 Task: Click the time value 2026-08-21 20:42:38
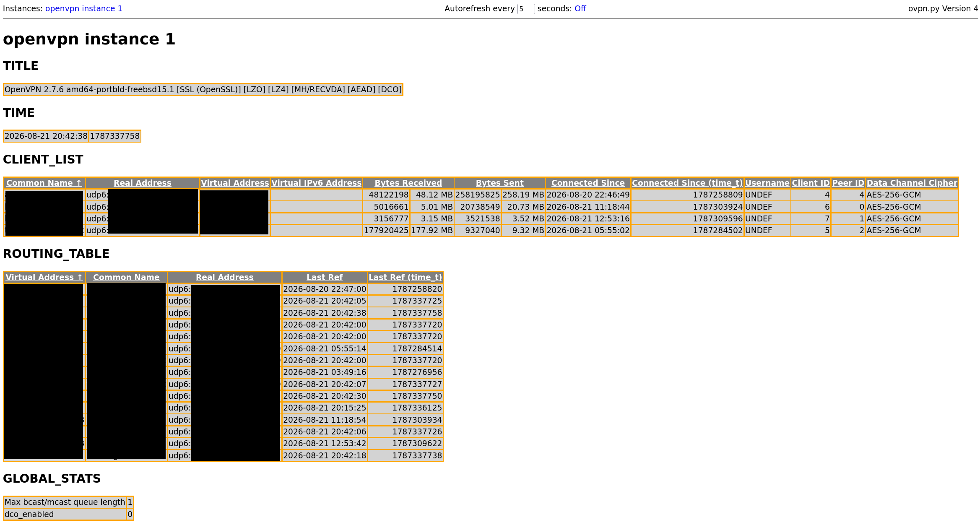[x=46, y=136]
